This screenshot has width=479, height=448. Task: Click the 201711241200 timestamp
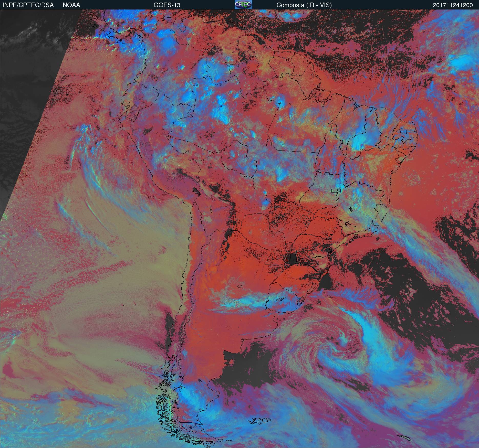pyautogui.click(x=453, y=5)
